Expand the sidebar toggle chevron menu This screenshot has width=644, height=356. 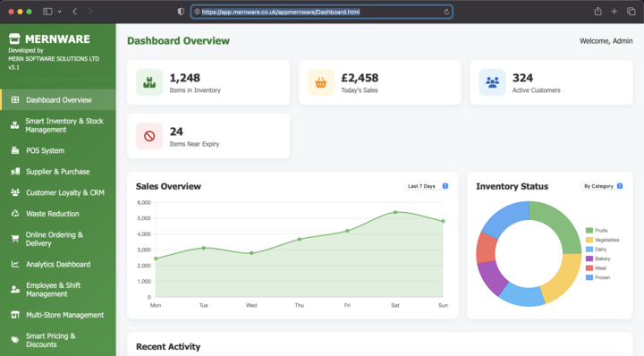click(60, 12)
